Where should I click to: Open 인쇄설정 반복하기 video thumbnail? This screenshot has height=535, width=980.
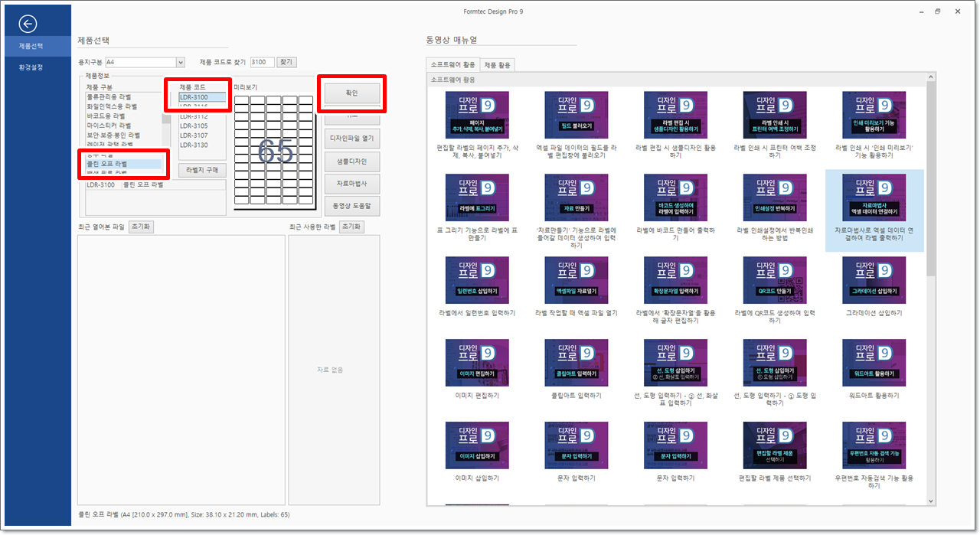tap(775, 197)
